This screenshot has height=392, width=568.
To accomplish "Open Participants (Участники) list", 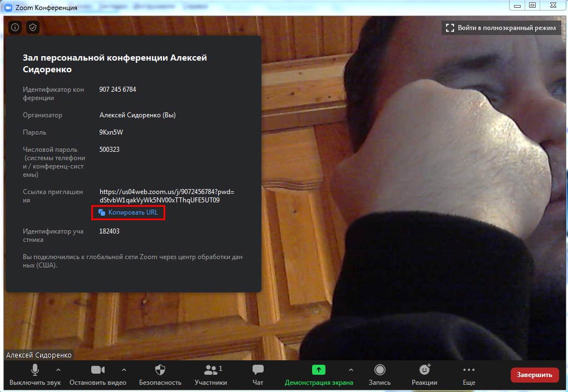I will tap(211, 375).
